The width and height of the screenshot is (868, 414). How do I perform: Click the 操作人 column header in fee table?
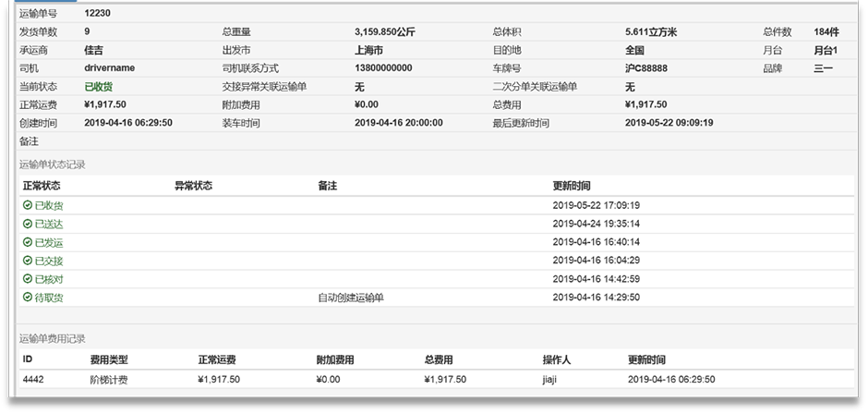[x=557, y=359]
